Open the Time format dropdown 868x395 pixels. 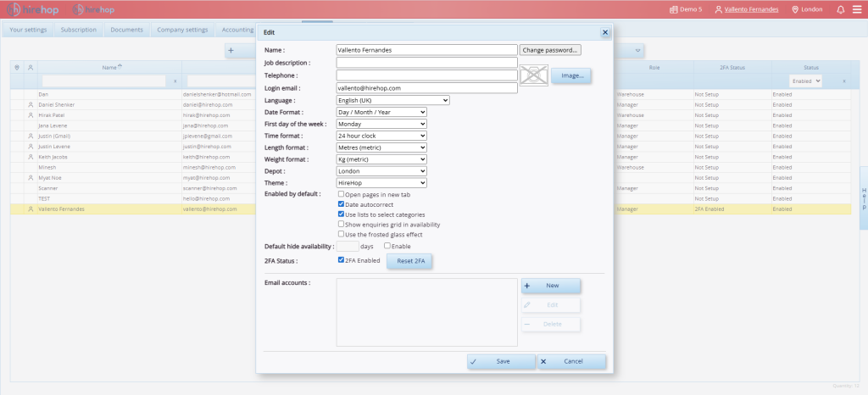click(x=381, y=136)
